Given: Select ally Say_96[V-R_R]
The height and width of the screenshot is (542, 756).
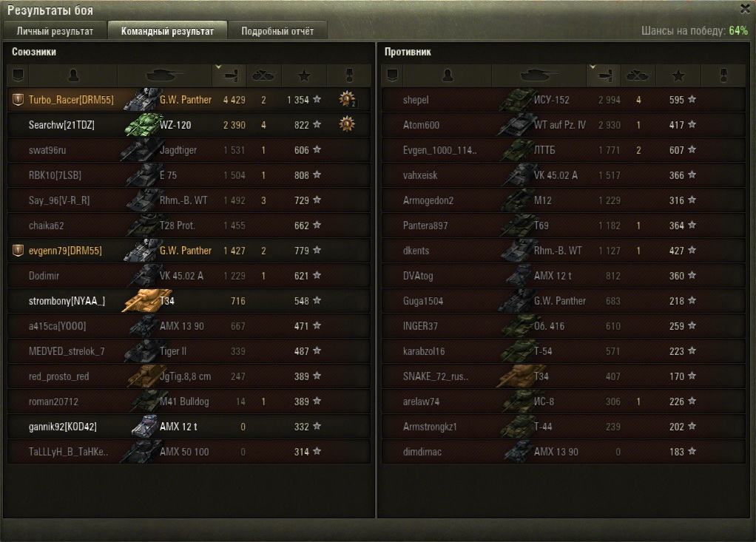Looking at the screenshot, I should [x=59, y=200].
